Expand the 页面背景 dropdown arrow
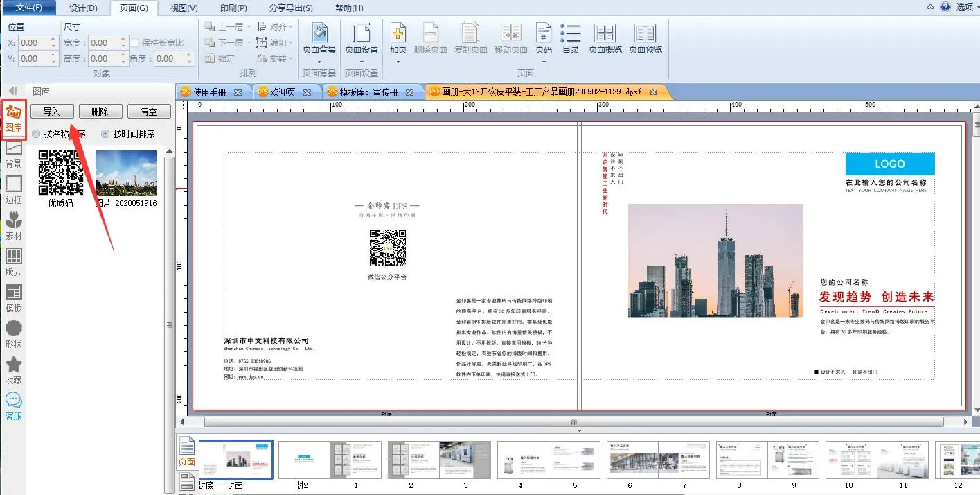Screen dimensions: 980x495 click(319, 62)
